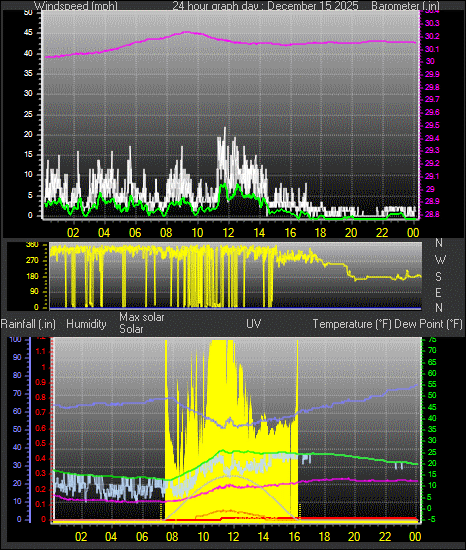
Task: Click hour 16 under the windspeed graph
Action: pyautogui.click(x=290, y=233)
